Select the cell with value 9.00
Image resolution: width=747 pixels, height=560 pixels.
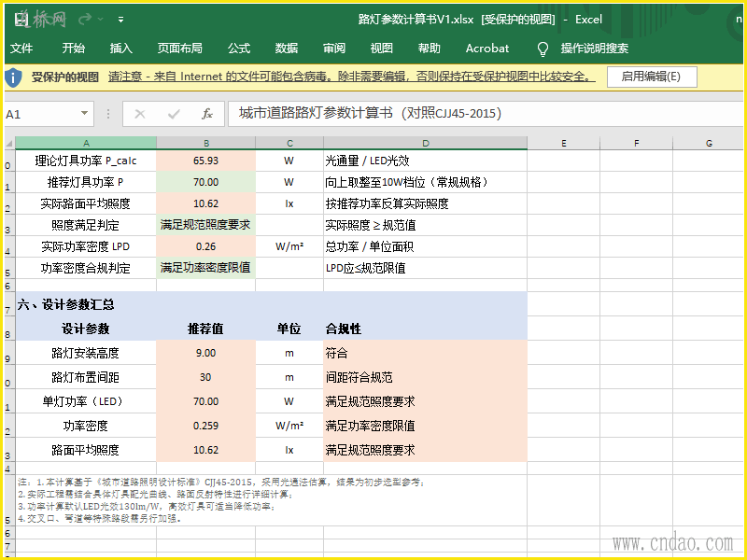pyautogui.click(x=205, y=353)
